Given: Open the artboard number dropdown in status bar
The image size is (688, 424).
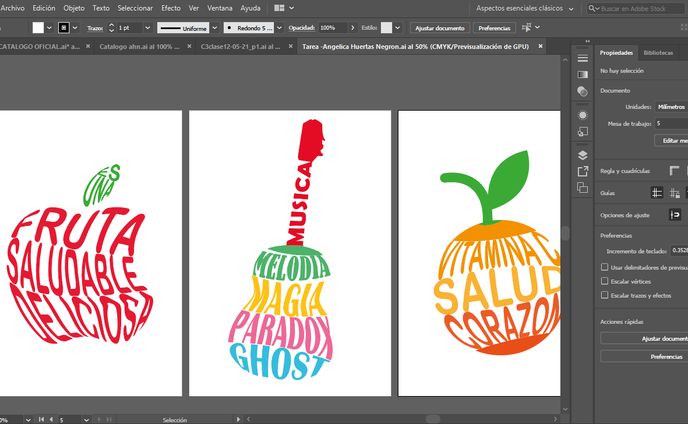Looking at the screenshot, I should click(x=86, y=420).
